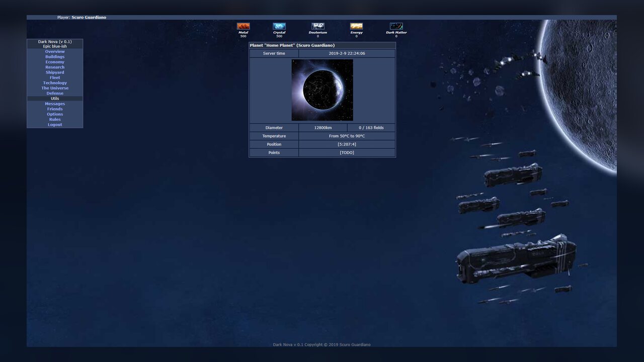The image size is (644, 362).
Task: Open The Universe view
Action: pos(55,88)
